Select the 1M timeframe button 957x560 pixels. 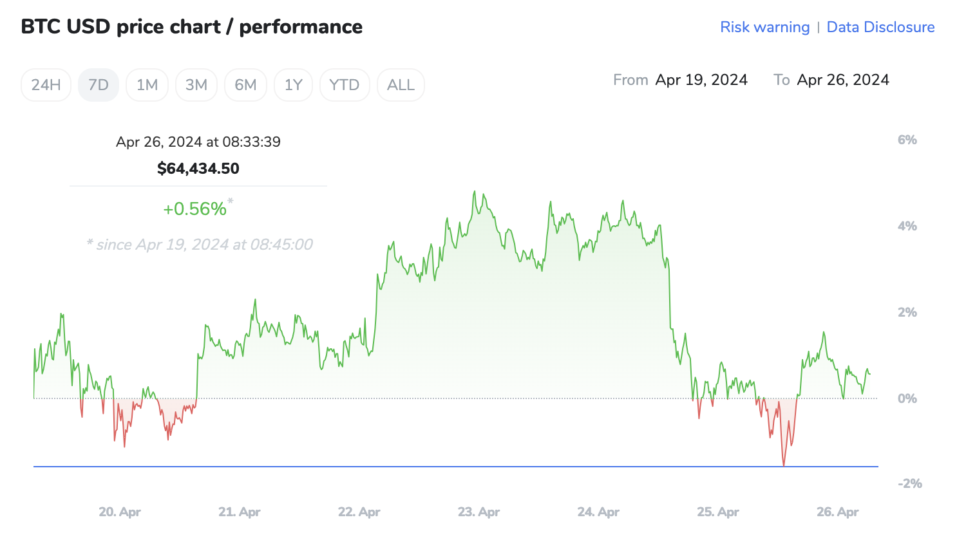[147, 84]
